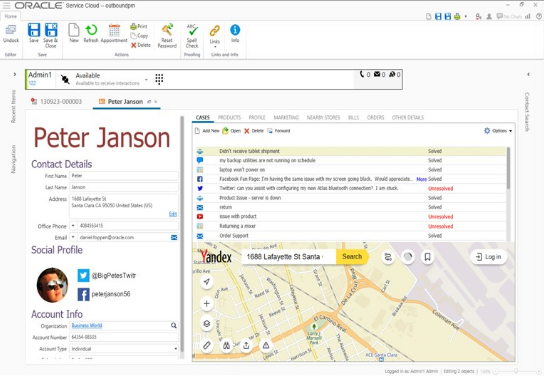Open the Appointment calendar icon
The width and height of the screenshot is (544, 376).
pyautogui.click(x=114, y=33)
